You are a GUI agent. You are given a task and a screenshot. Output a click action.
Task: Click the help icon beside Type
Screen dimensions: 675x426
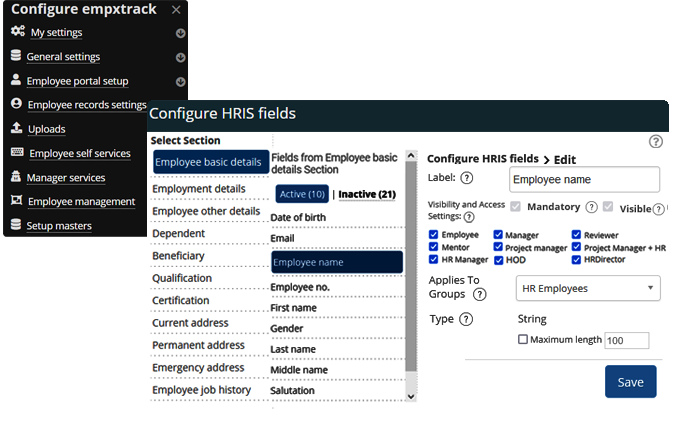[466, 320]
